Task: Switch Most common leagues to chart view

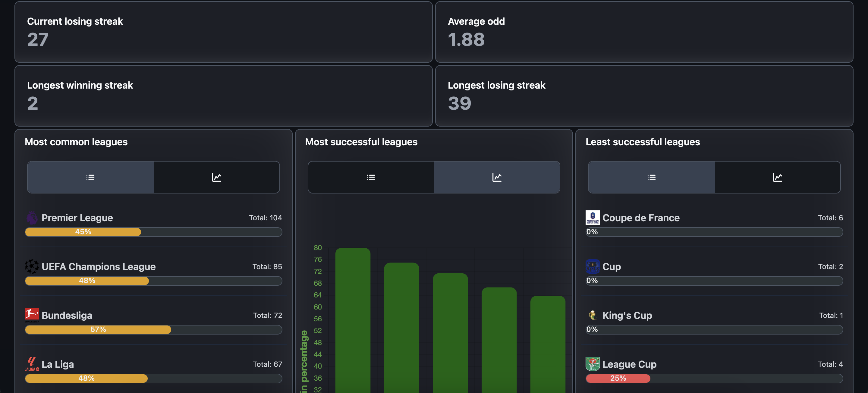Action: [x=216, y=177]
